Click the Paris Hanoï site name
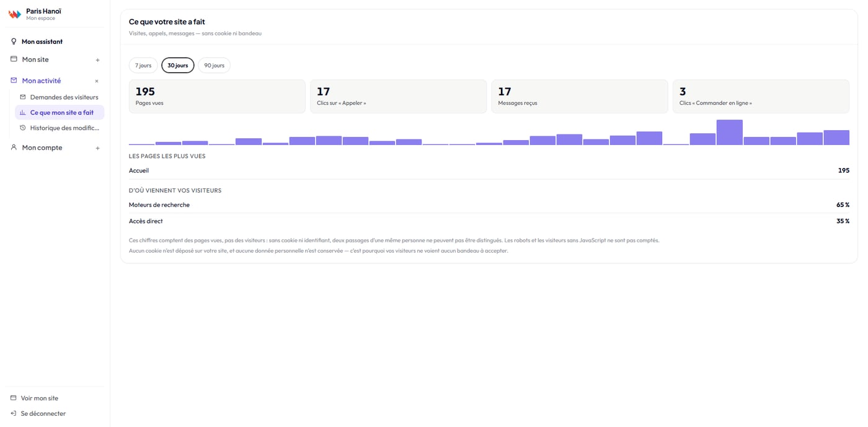The image size is (868, 427). (43, 11)
